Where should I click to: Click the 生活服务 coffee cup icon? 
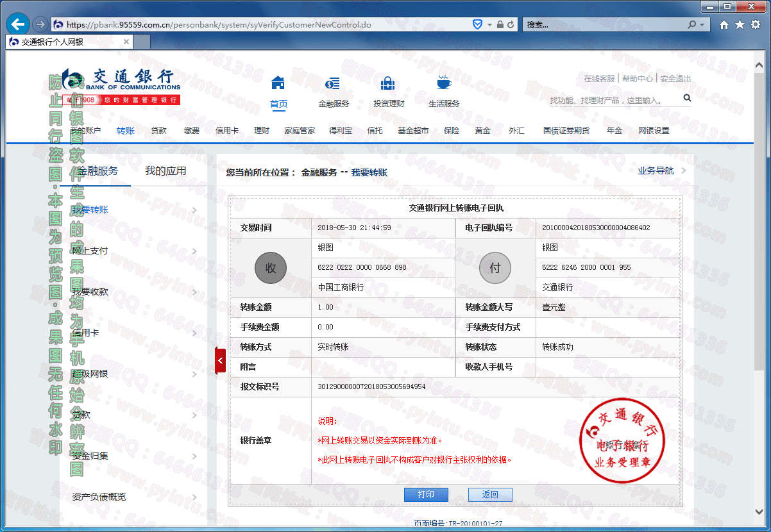tap(444, 82)
